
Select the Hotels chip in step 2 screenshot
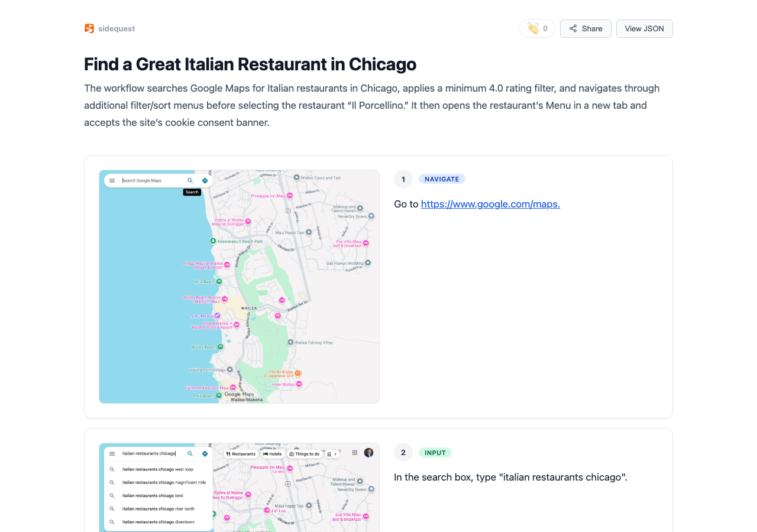tap(273, 454)
